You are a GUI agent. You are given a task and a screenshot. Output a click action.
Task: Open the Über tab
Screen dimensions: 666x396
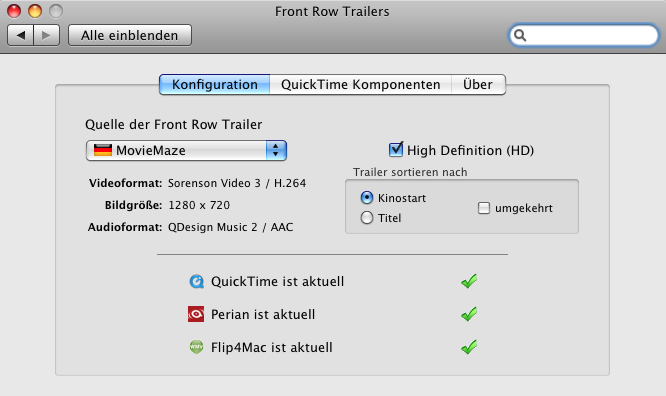[478, 85]
